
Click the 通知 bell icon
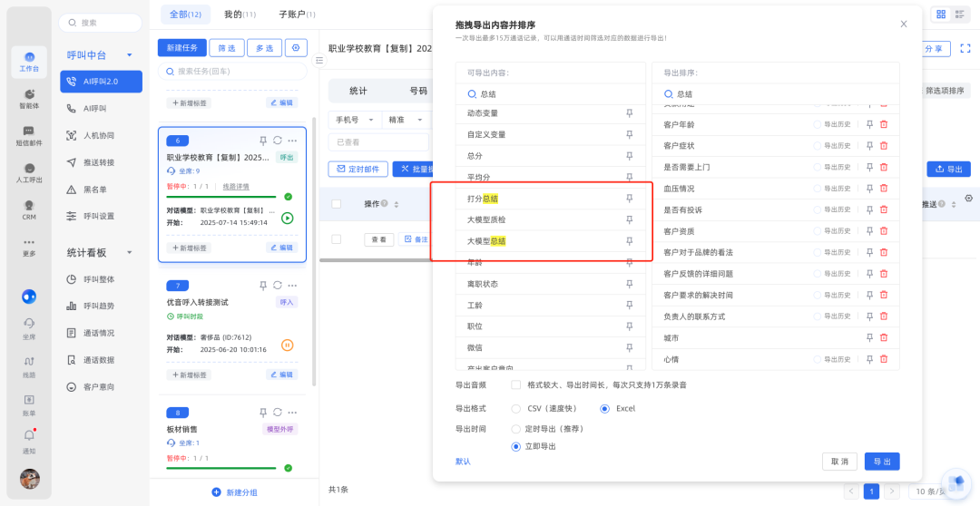point(29,436)
